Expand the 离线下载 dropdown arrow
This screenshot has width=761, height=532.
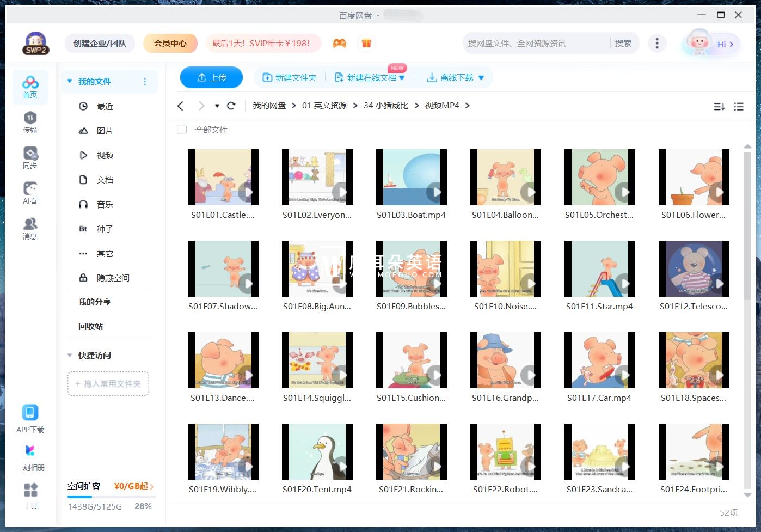tap(481, 77)
